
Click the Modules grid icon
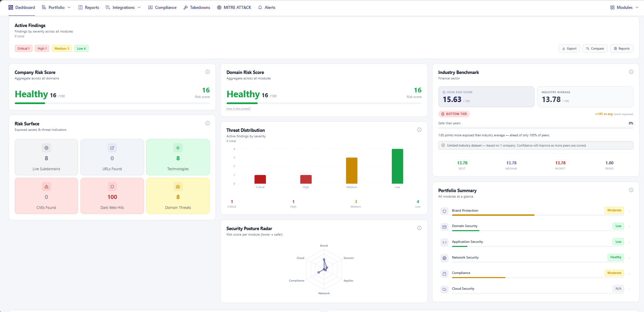tap(612, 8)
